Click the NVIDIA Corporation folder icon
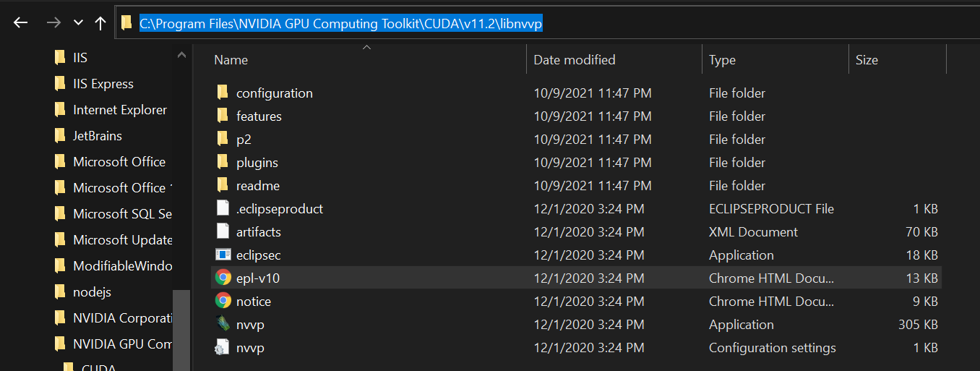 (x=60, y=318)
